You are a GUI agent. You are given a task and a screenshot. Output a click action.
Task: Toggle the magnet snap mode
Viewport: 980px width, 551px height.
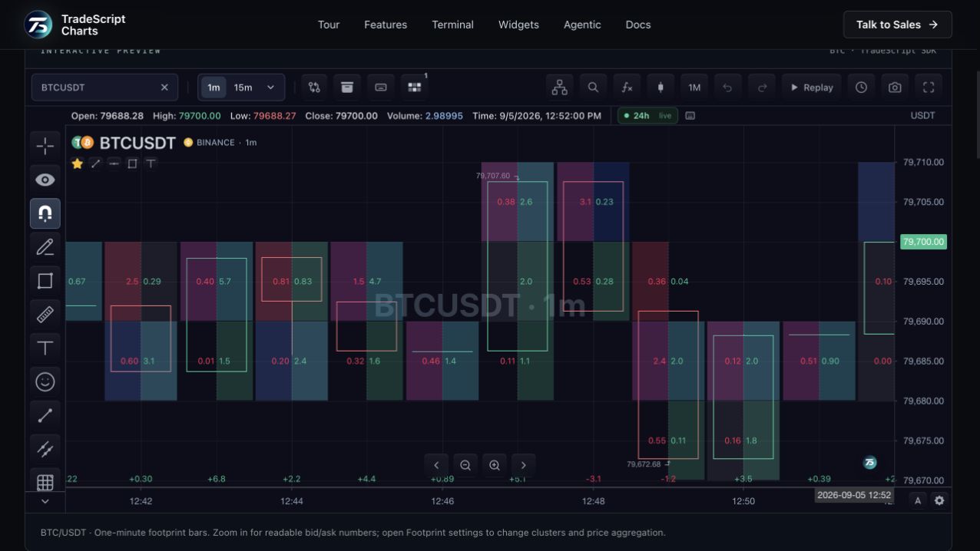tap(45, 213)
